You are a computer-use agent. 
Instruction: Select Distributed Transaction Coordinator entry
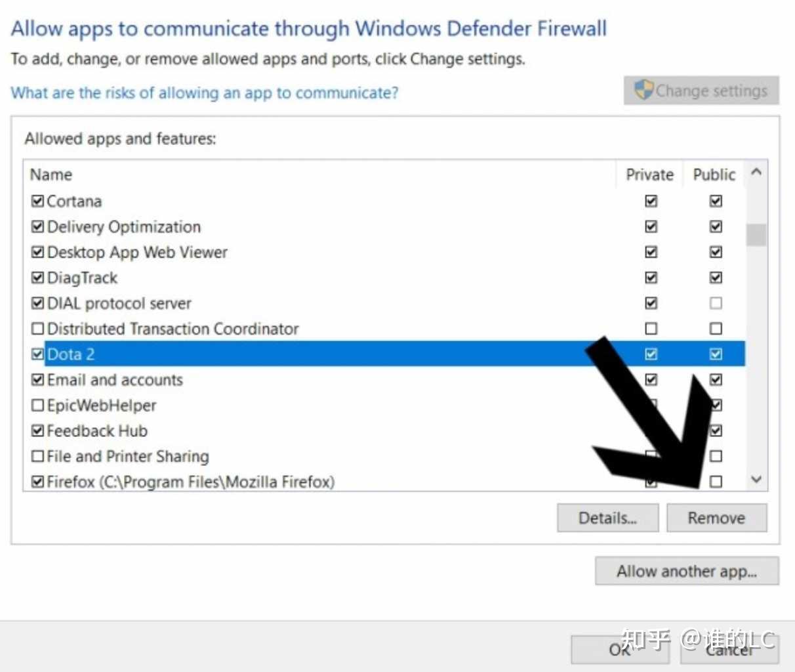(x=173, y=328)
